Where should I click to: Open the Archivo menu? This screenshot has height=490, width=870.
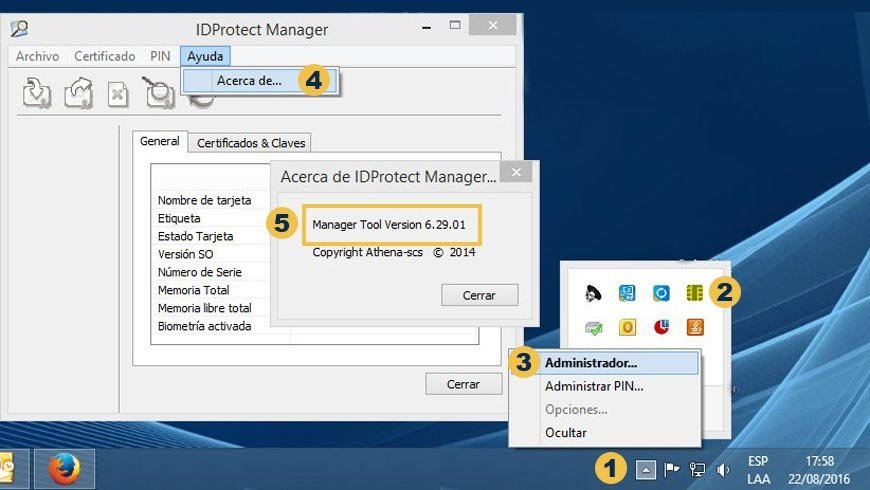(37, 56)
